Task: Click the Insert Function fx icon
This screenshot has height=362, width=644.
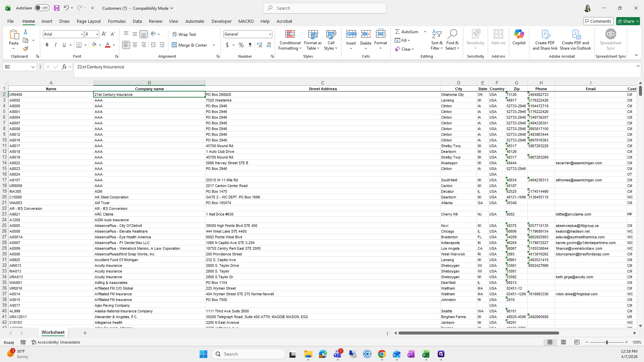Action: pos(64,67)
